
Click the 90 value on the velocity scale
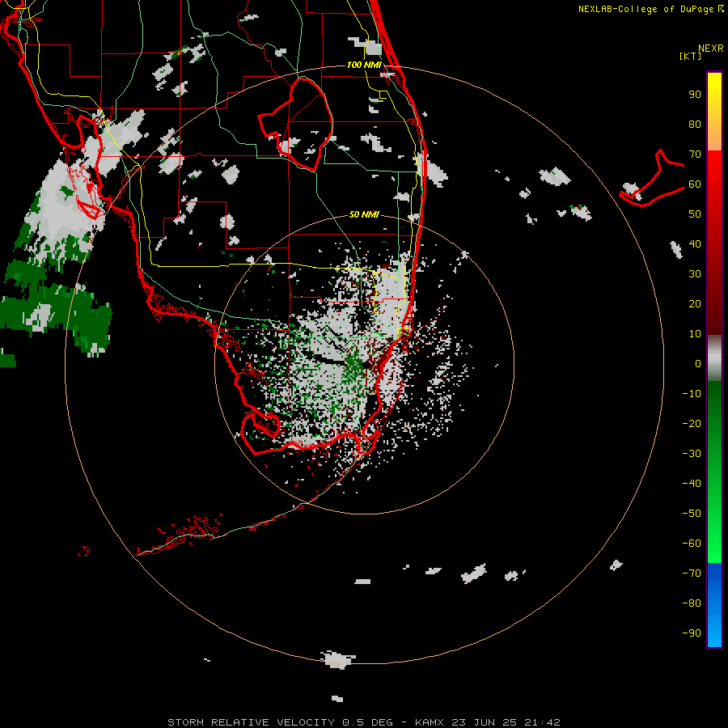pos(695,95)
